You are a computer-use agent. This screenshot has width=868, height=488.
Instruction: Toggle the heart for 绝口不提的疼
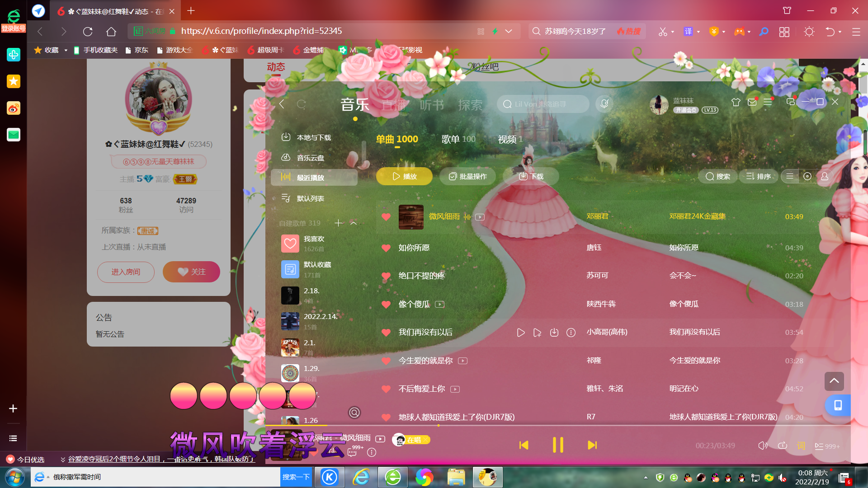click(386, 276)
